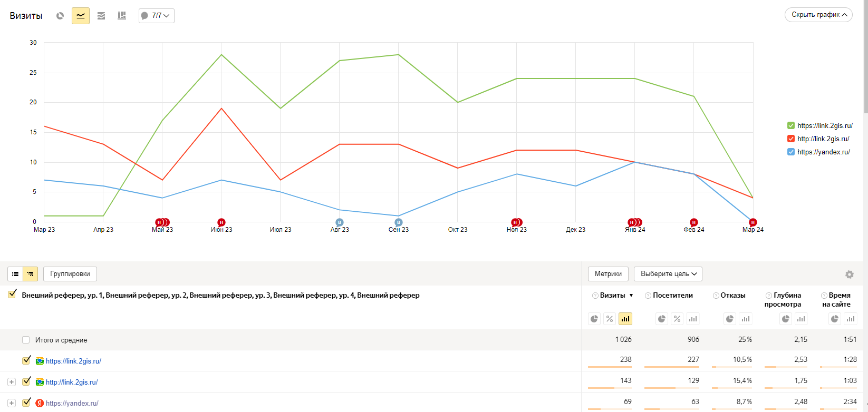Image resolution: width=868 pixels, height=412 pixels.
Task: Sort table by Отказы column
Action: pos(733,296)
